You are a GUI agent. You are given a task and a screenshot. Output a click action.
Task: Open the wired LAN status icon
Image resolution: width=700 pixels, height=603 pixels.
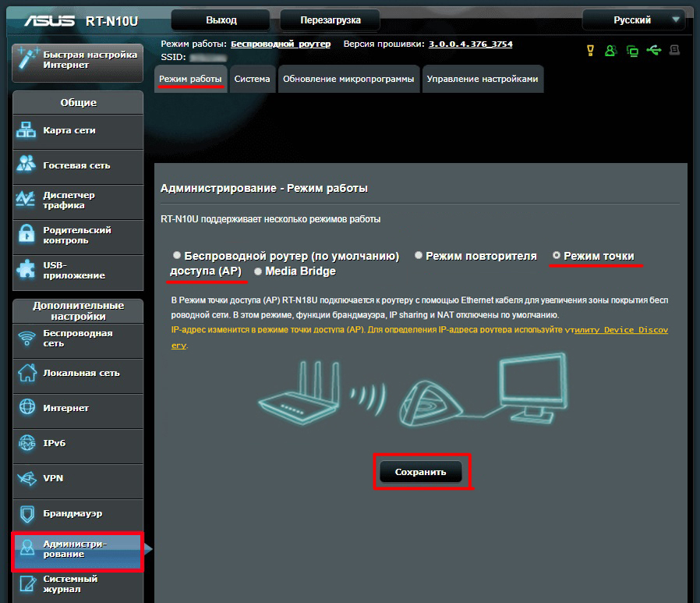(632, 50)
